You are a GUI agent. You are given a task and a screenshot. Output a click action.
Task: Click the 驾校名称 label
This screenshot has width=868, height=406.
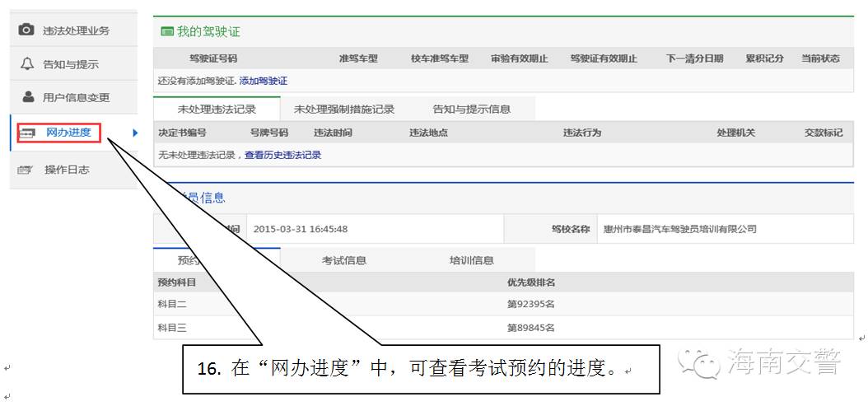click(x=571, y=229)
